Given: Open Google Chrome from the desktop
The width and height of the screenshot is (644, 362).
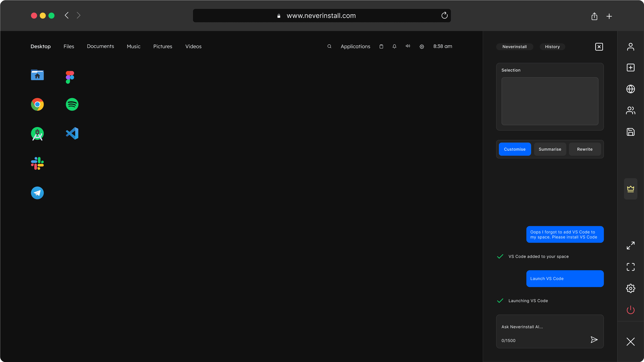Looking at the screenshot, I should (x=37, y=104).
